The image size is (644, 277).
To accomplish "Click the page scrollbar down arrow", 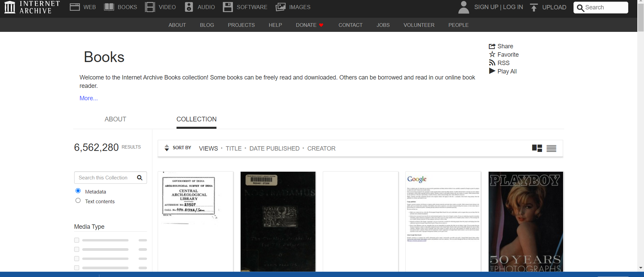I will tap(641, 268).
